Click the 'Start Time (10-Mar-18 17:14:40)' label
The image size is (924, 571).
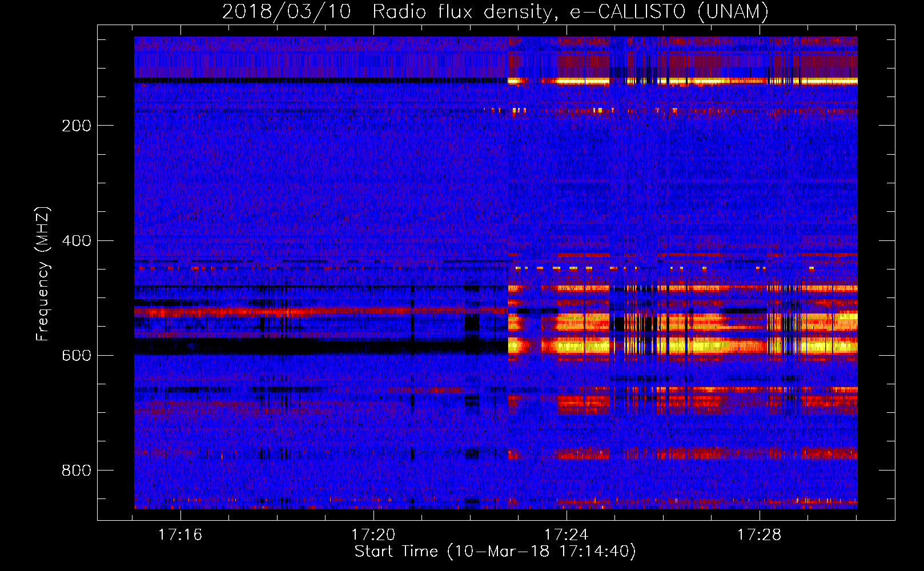pyautogui.click(x=495, y=552)
